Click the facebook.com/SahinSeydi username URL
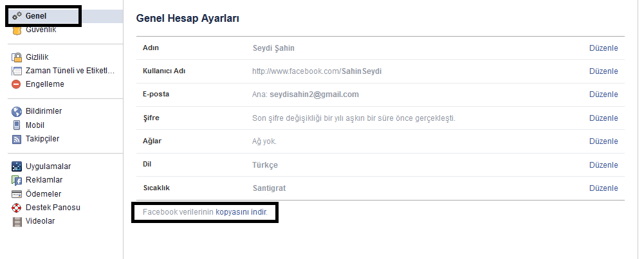Image resolution: width=644 pixels, height=259 pixels. click(317, 71)
